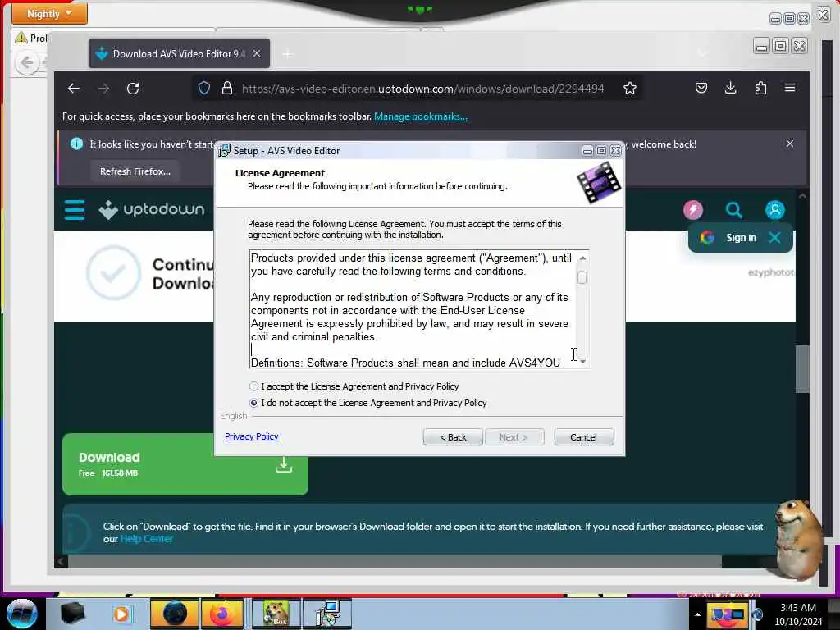Click the pink lightning bolt icon
This screenshot has height=630, width=840.
click(692, 209)
